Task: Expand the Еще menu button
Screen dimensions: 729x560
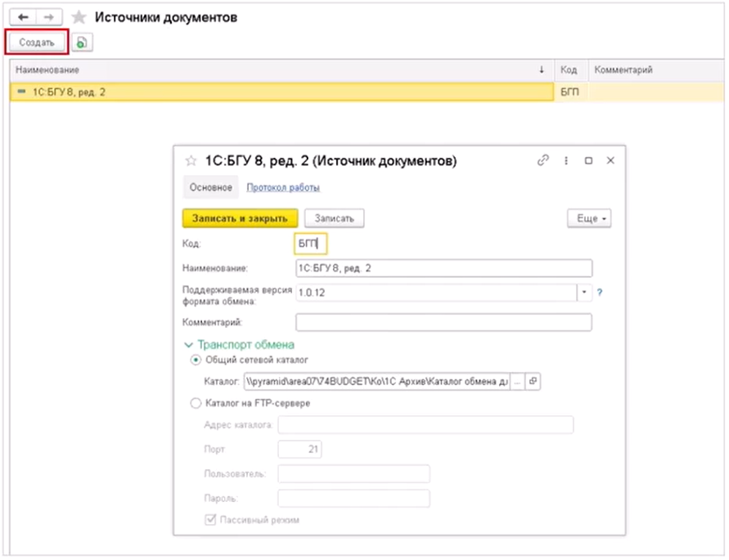Action: [589, 218]
